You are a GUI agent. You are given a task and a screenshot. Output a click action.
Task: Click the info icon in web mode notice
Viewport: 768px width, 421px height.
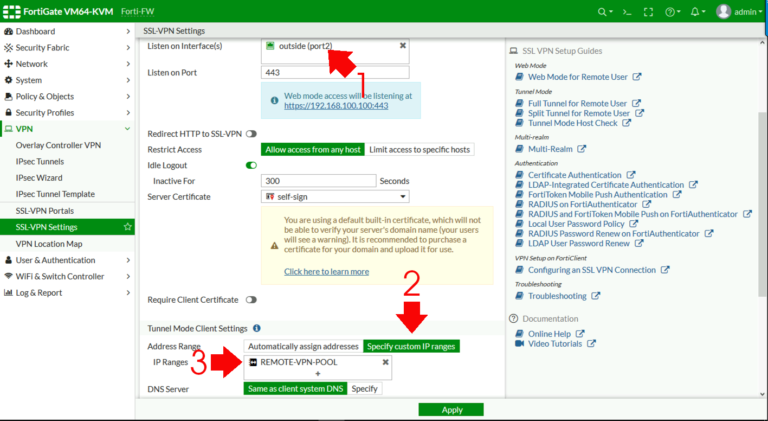(274, 100)
